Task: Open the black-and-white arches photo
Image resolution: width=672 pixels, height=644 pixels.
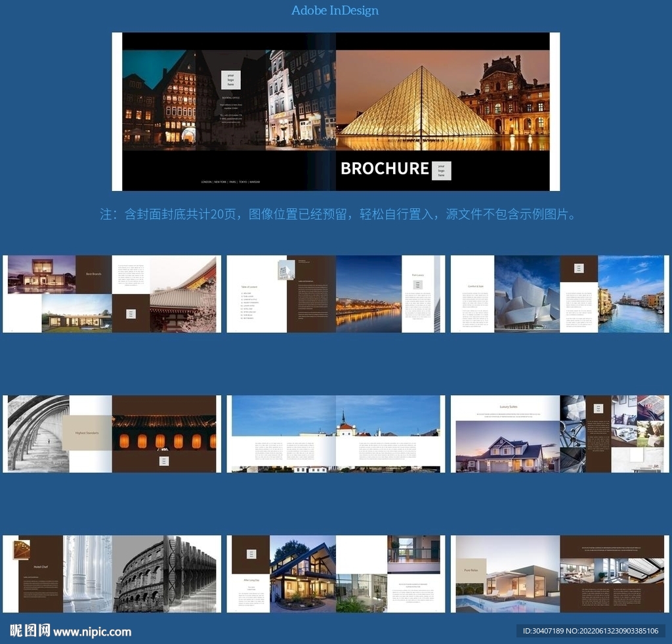Action: click(x=38, y=434)
